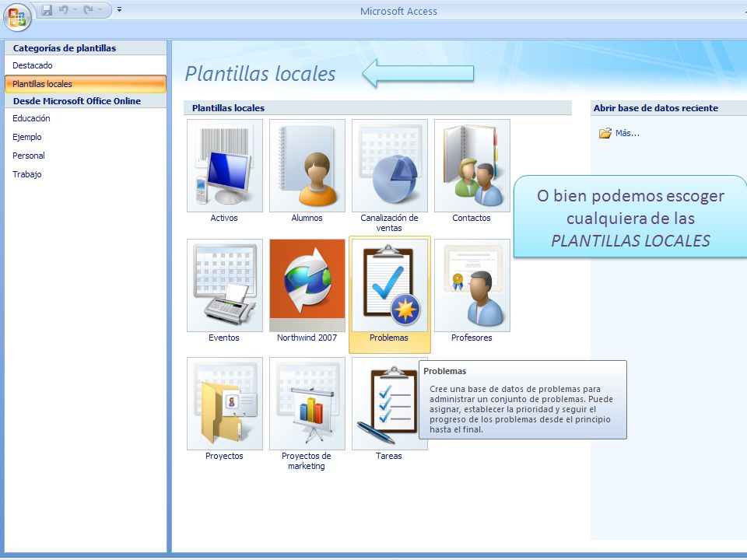Open Educación templates category
The width and height of the screenshot is (747, 560).
click(x=86, y=118)
